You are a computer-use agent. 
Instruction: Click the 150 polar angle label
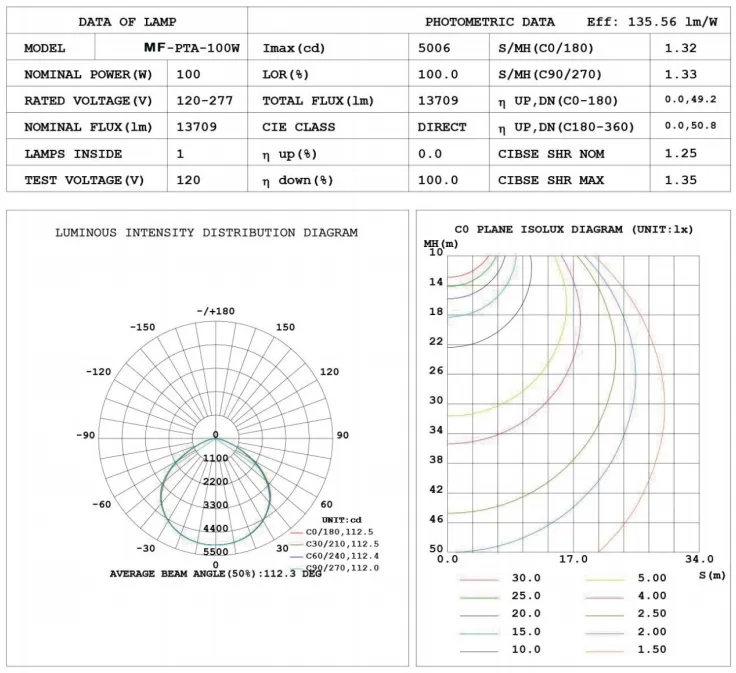[285, 327]
